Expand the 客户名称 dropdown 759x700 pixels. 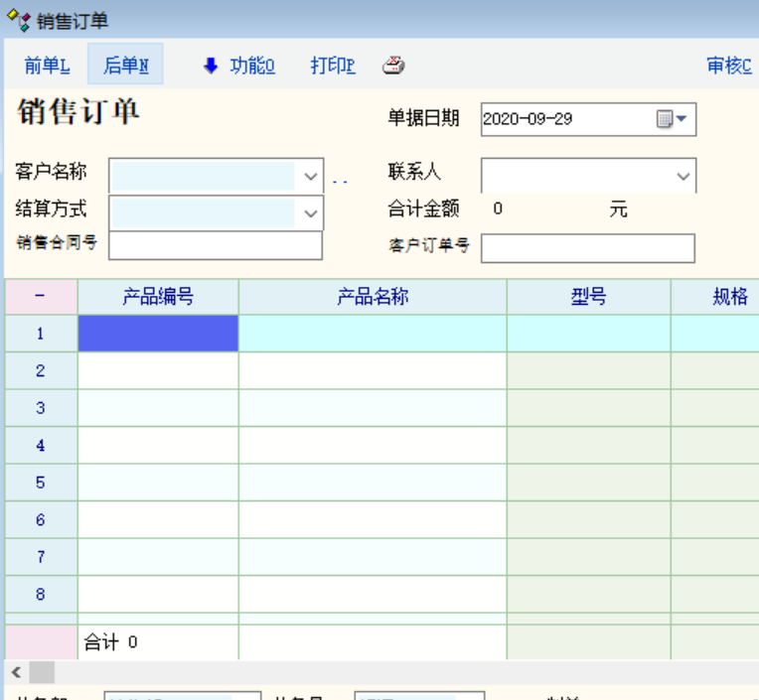click(x=311, y=177)
